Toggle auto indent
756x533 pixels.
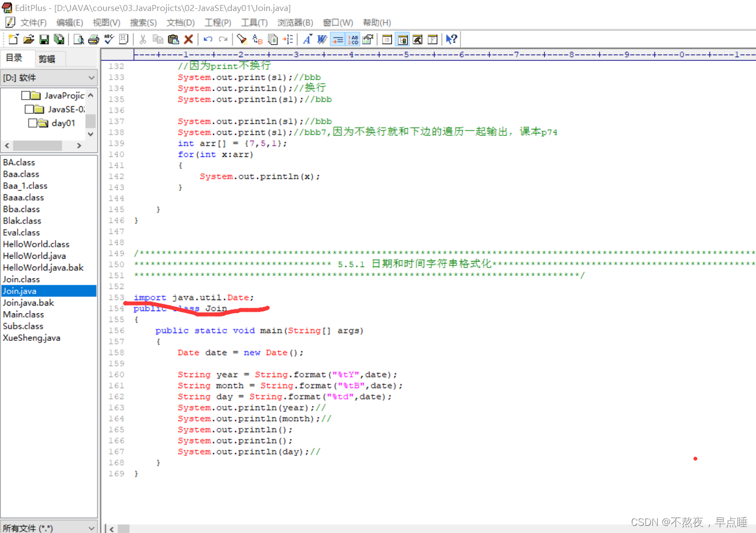[x=338, y=39]
